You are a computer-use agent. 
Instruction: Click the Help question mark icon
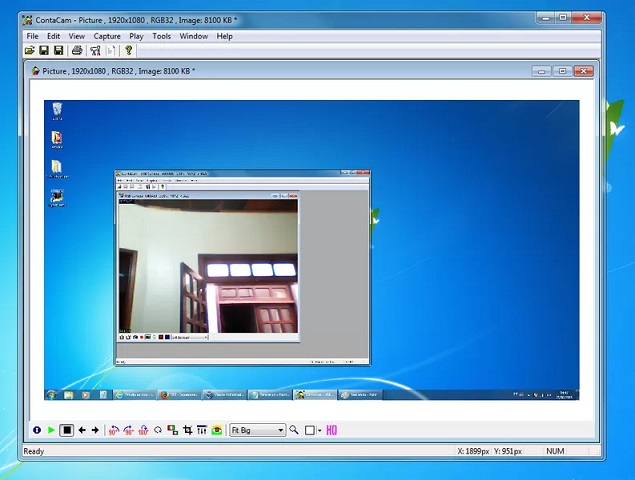pyautogui.click(x=128, y=51)
